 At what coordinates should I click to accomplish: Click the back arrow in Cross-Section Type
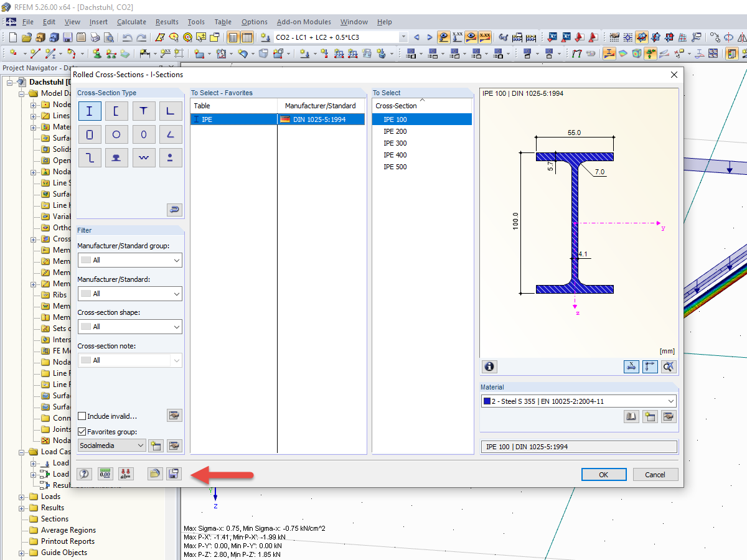[174, 210]
